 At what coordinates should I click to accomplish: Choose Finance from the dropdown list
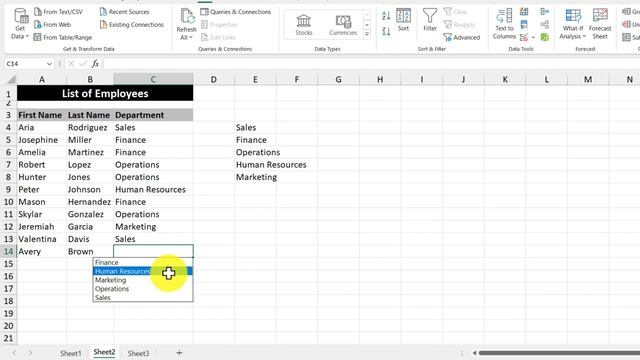tap(142, 262)
